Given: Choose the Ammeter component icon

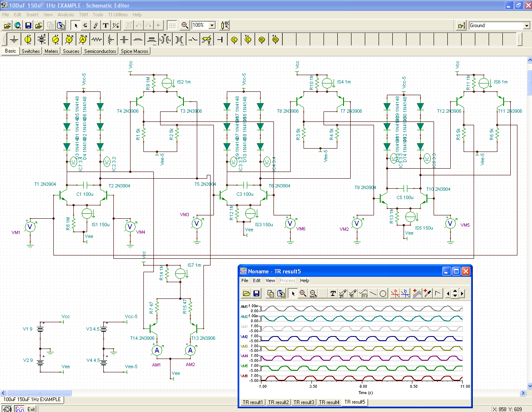Looking at the screenshot, I should point(83,40).
